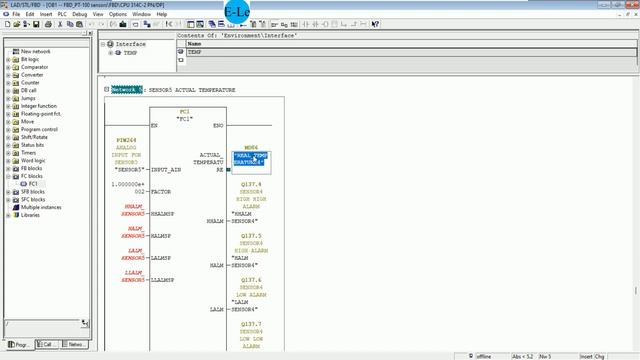Collapse the Interface tree node
The image size is (640, 360).
[x=103, y=44]
